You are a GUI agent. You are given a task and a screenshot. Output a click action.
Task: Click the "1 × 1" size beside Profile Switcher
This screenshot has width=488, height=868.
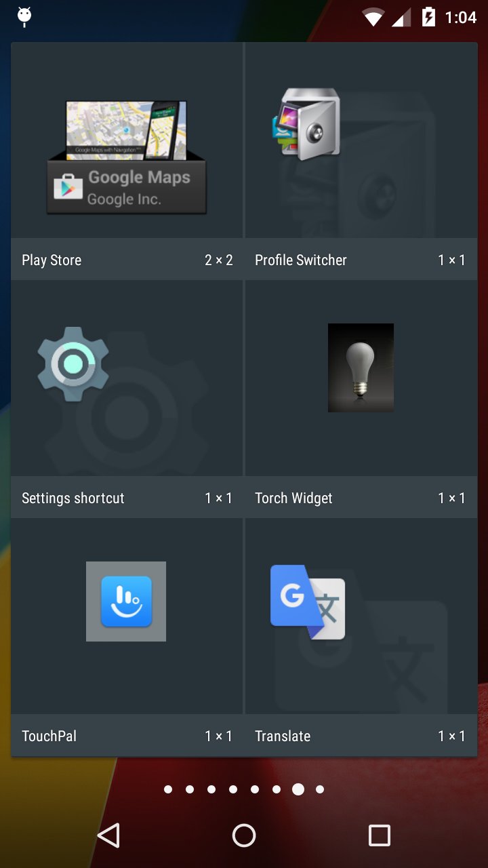[452, 260]
